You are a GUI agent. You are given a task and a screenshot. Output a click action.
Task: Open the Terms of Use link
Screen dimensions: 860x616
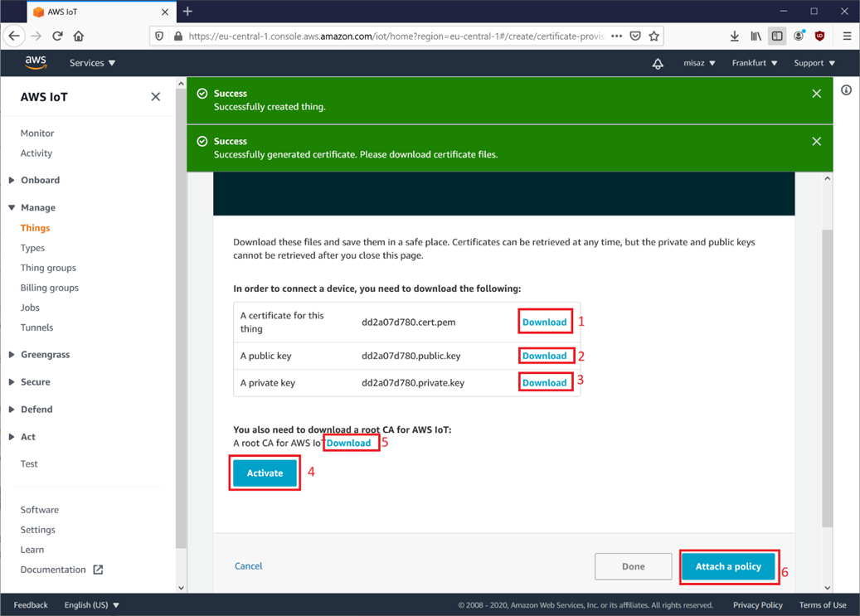(x=822, y=605)
